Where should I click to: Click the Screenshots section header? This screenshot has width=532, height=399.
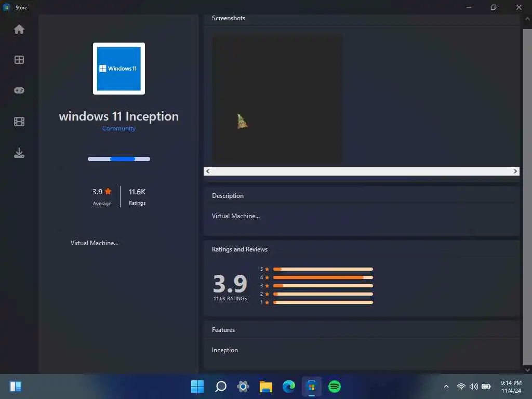coord(229,18)
